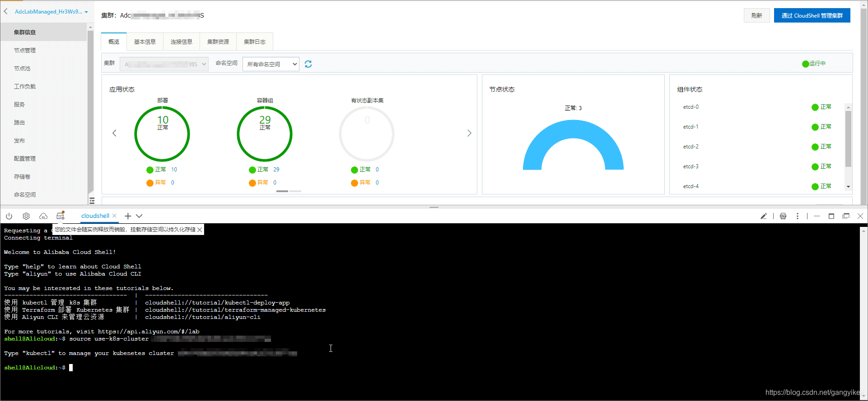Open the vertical more-options menu
This screenshot has width=868, height=401.
[798, 216]
